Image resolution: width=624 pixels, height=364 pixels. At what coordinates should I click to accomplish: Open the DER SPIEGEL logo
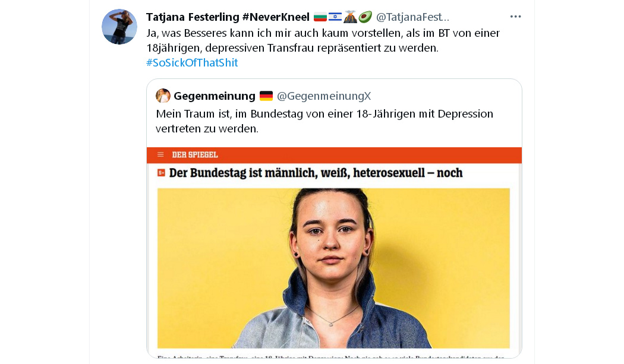click(x=194, y=155)
